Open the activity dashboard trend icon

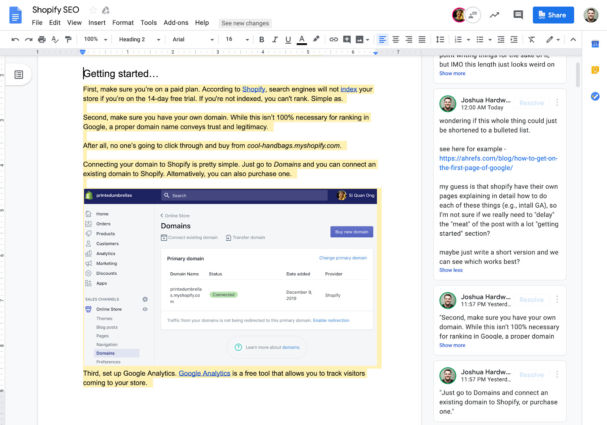(493, 15)
